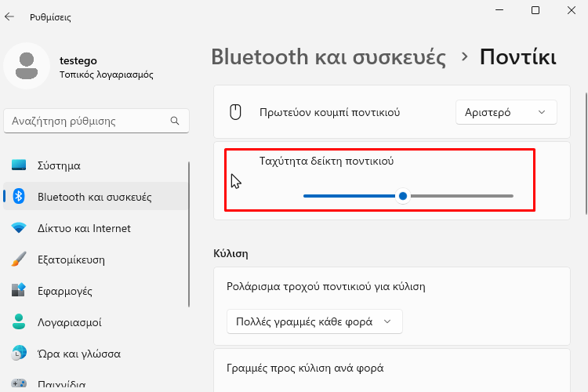Click the Σύστημα monitor icon
The image size is (588, 392).
(19, 165)
